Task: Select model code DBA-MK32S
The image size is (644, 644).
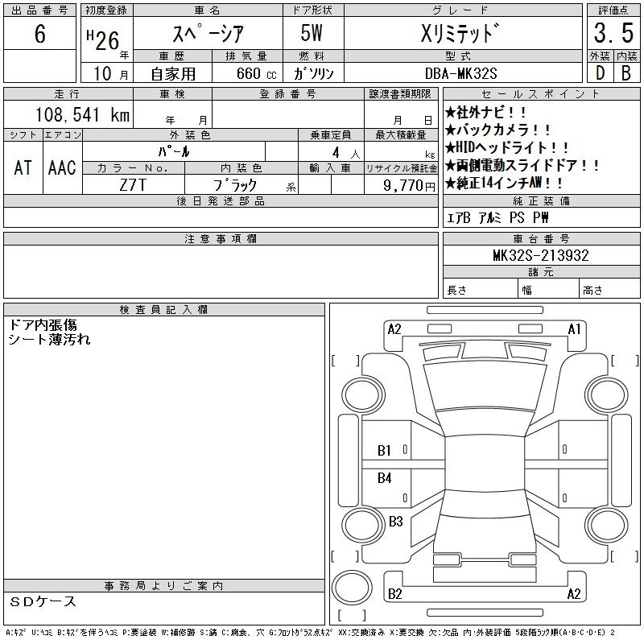Action: [x=460, y=73]
